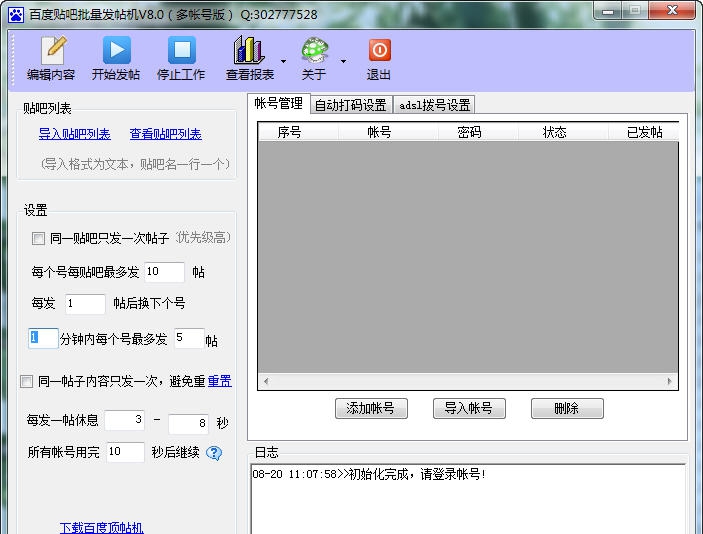The height and width of the screenshot is (534, 703).
Task: Sort by 序号 column header
Action: (299, 132)
